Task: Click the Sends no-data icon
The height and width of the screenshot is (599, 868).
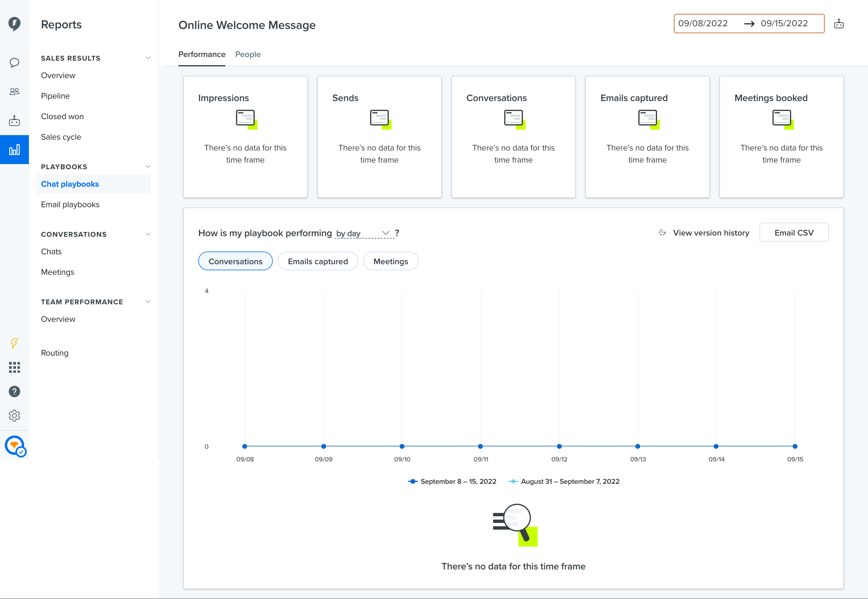Action: tap(380, 119)
